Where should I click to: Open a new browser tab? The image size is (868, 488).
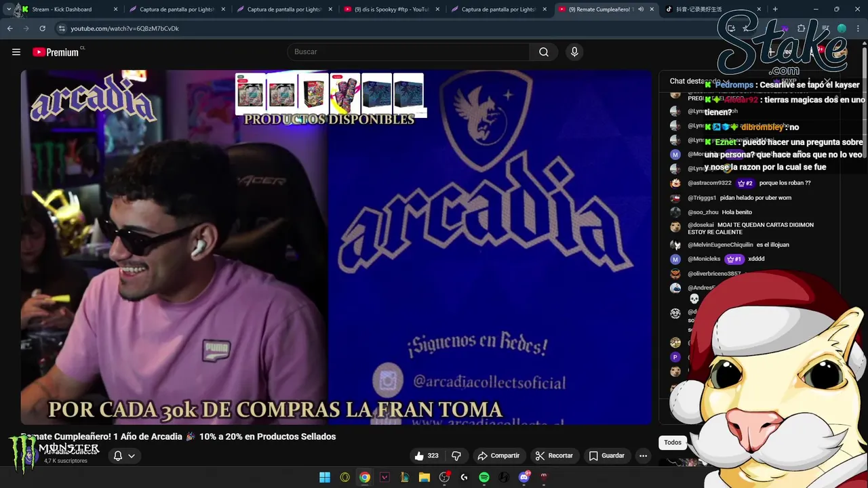click(x=775, y=9)
